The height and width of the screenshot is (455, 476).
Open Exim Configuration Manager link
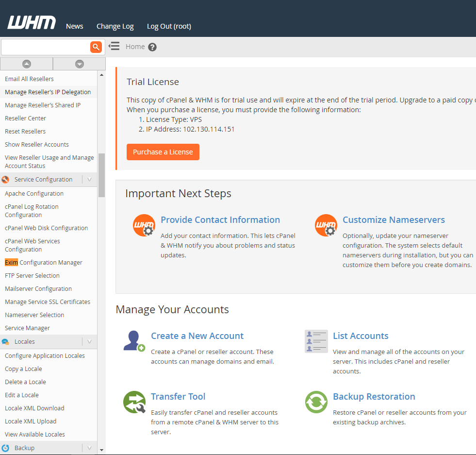[44, 263]
